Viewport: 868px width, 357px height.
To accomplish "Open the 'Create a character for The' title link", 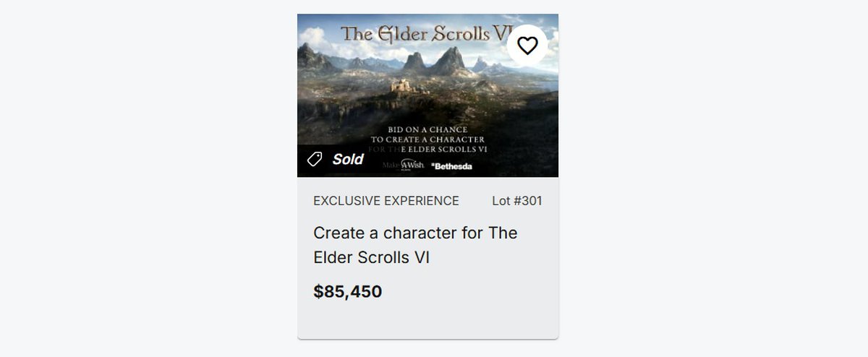I will pos(415,233).
